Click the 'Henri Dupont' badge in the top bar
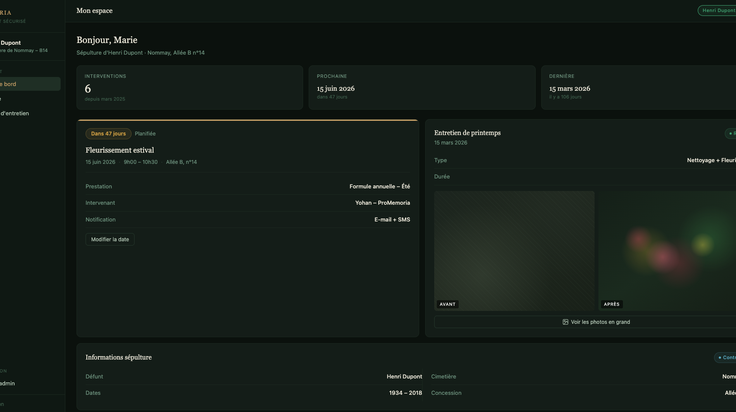Screen dimensions: 736x412 (x=717, y=10)
